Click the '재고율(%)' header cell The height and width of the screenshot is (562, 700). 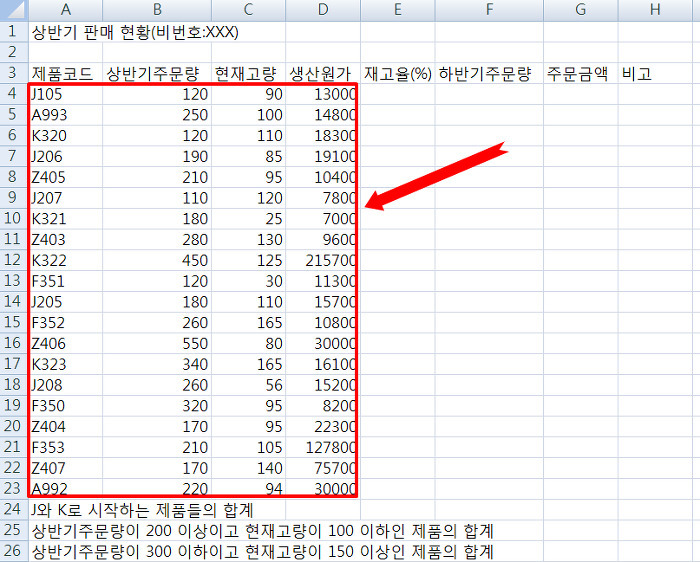point(397,73)
